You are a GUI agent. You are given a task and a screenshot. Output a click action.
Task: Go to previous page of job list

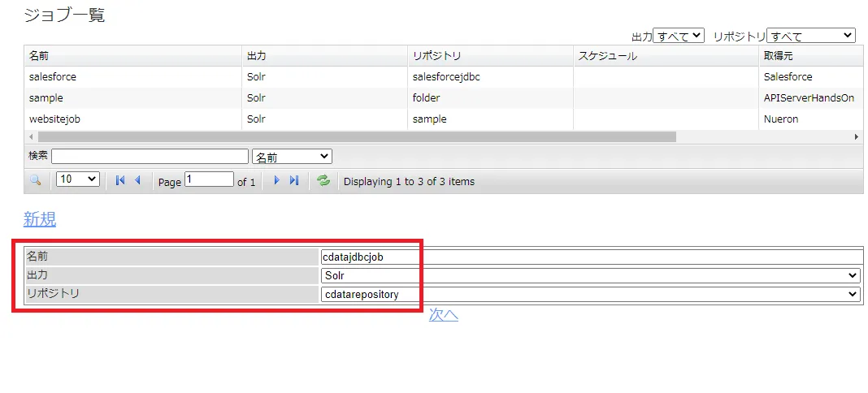pos(137,180)
